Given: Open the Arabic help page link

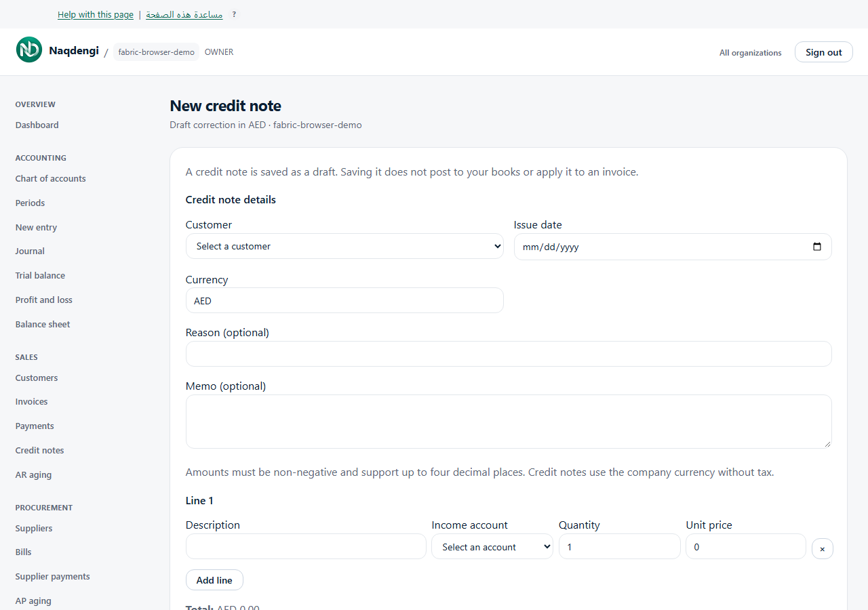Looking at the screenshot, I should [x=184, y=15].
